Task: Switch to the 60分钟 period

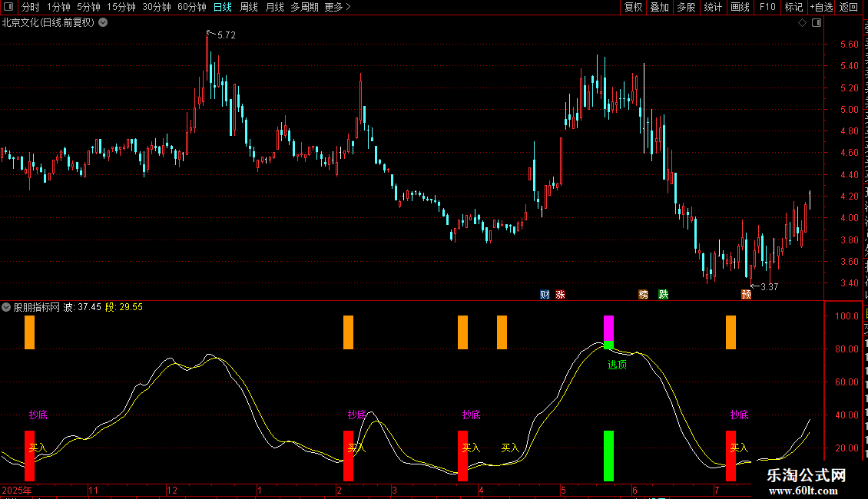Action: pos(192,7)
